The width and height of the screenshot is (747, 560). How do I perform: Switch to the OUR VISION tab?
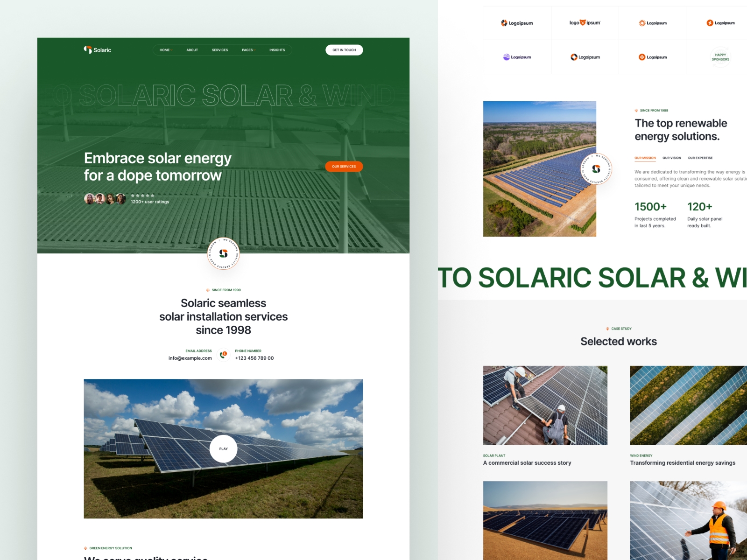tap(672, 158)
